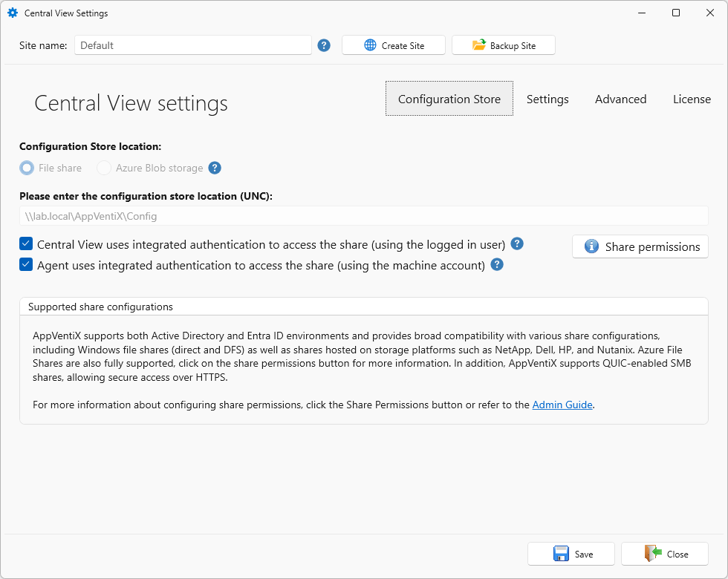Viewport: 728px width, 579px height.
Task: Open the Settings tab
Action: [547, 99]
